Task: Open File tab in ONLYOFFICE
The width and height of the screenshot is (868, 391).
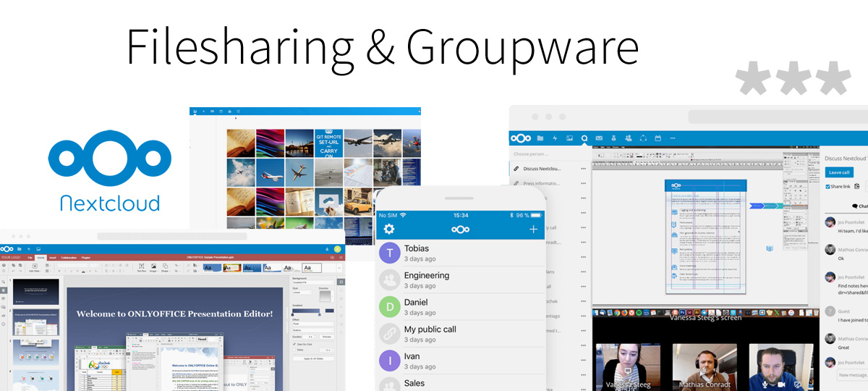Action: tap(30, 258)
